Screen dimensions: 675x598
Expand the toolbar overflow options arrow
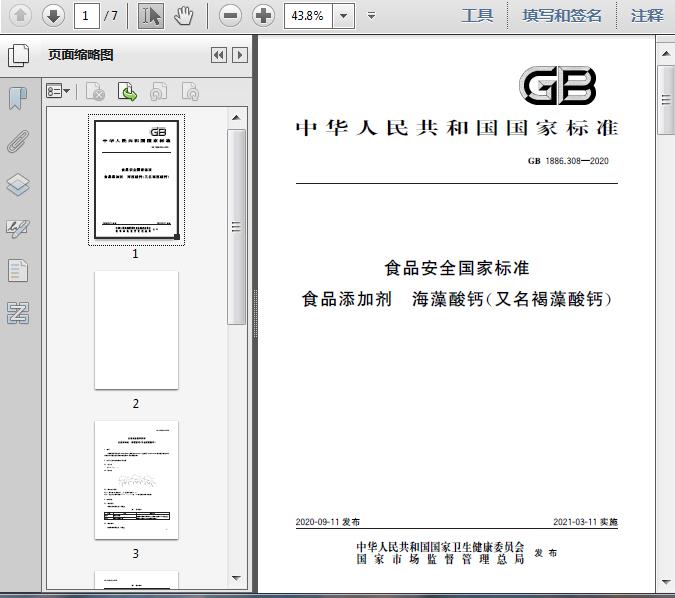coord(371,16)
